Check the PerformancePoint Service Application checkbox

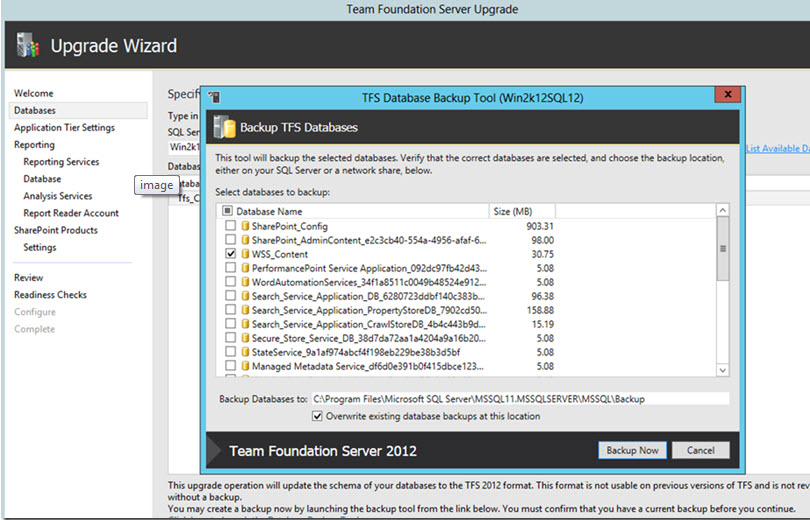click(230, 267)
